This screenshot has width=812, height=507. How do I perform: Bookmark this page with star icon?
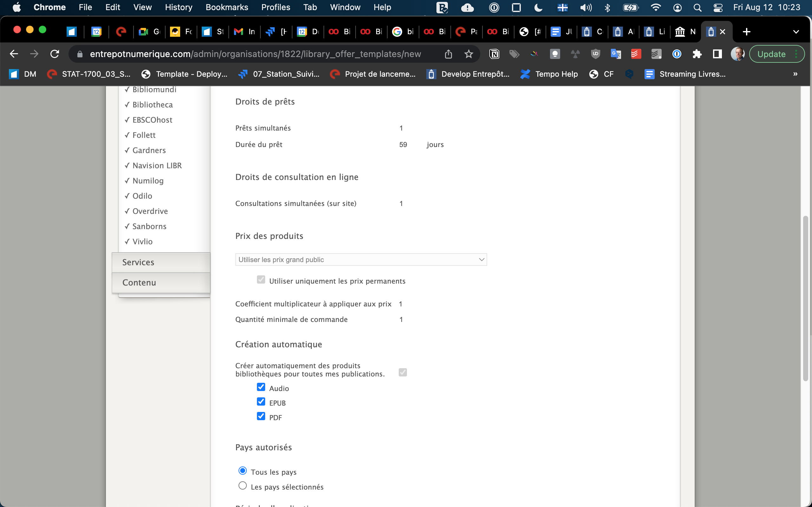(469, 54)
